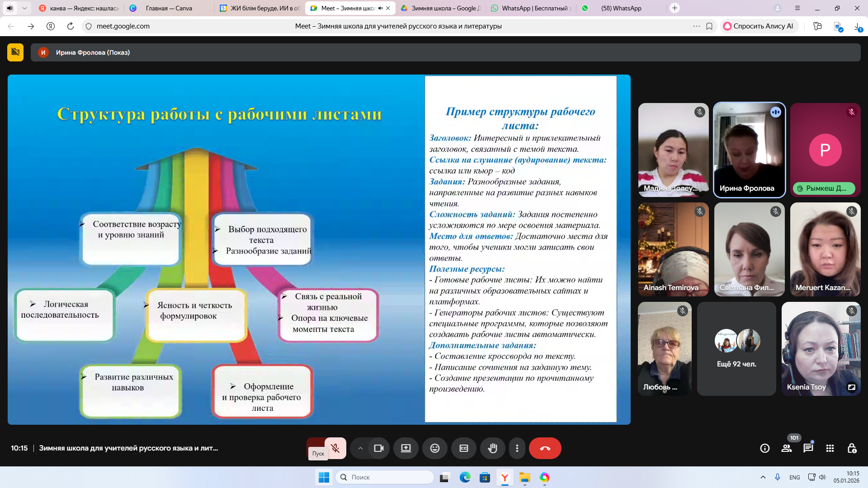Open the three-dot more options menu

517,448
